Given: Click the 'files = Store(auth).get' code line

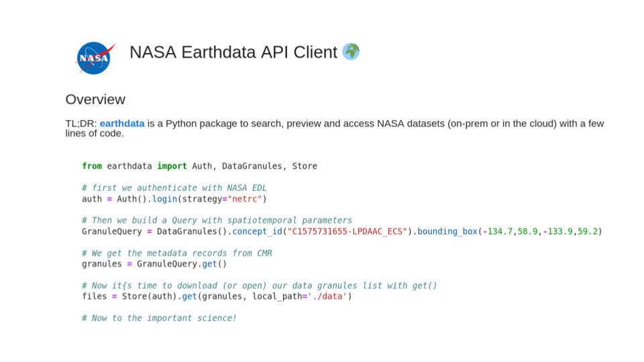Looking at the screenshot, I should pyautogui.click(x=217, y=296).
